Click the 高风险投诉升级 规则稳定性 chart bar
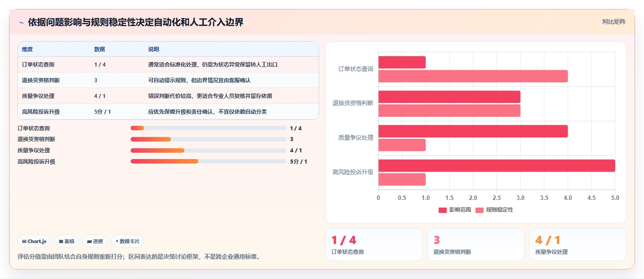Image resolution: width=644 pixels, height=279 pixels. click(x=402, y=179)
